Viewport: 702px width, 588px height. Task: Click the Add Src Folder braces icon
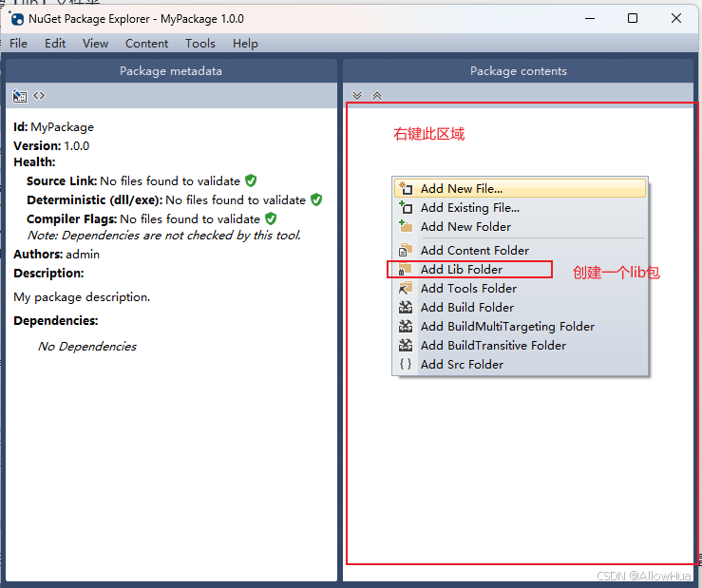click(x=406, y=364)
